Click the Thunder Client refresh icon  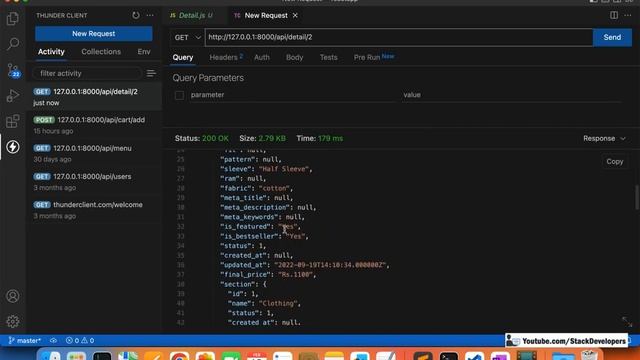pos(136,16)
